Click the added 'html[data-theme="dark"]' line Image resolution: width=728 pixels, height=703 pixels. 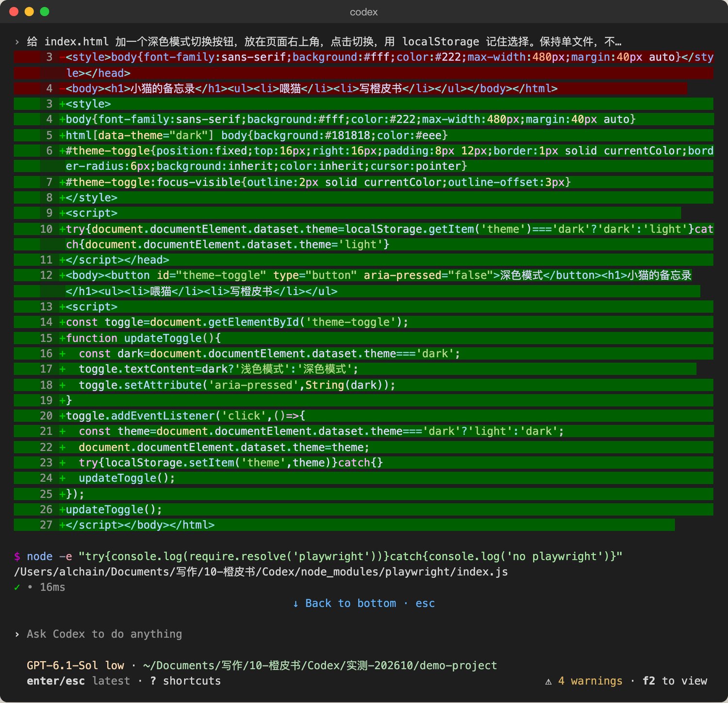click(364, 135)
